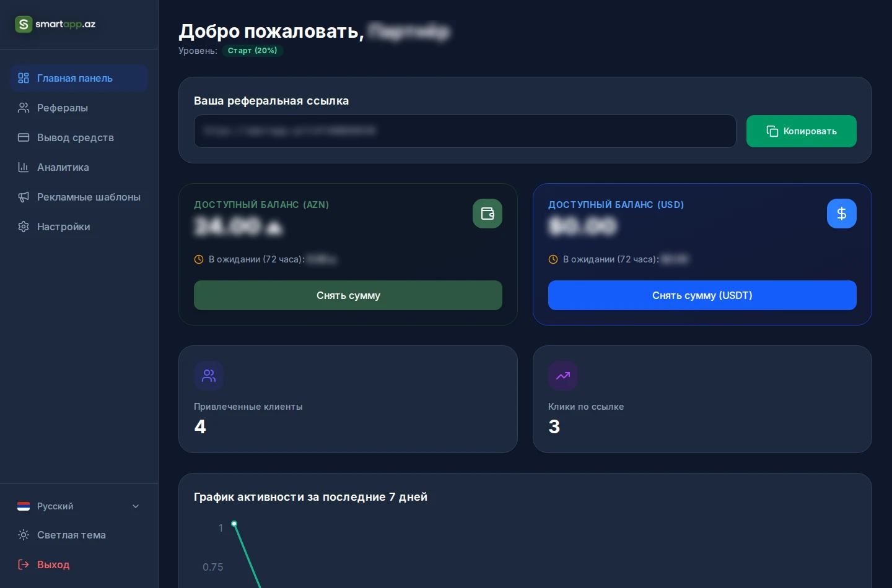This screenshot has height=588, width=892.
Task: Open Настройки menu item
Action: [x=79, y=227]
